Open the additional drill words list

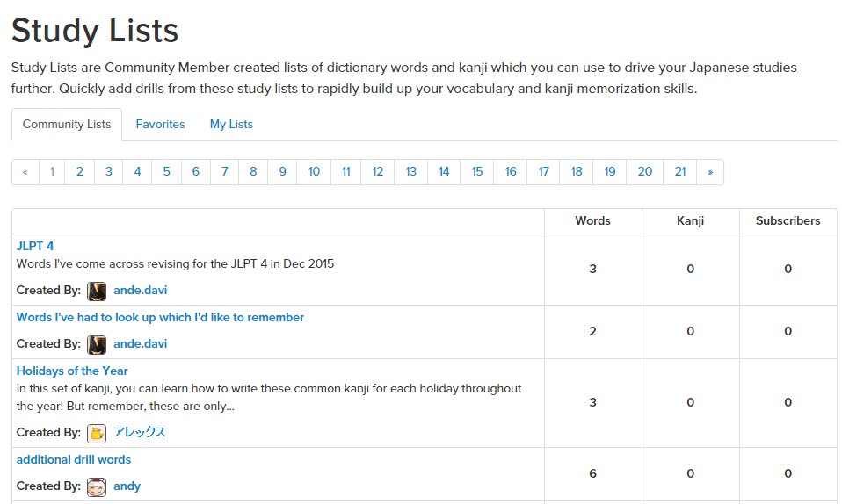coord(74,460)
